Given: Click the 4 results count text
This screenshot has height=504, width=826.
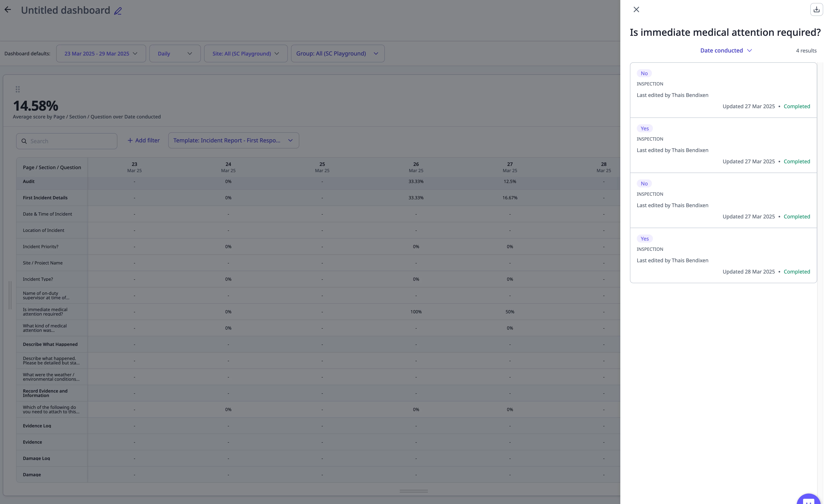Looking at the screenshot, I should point(806,50).
